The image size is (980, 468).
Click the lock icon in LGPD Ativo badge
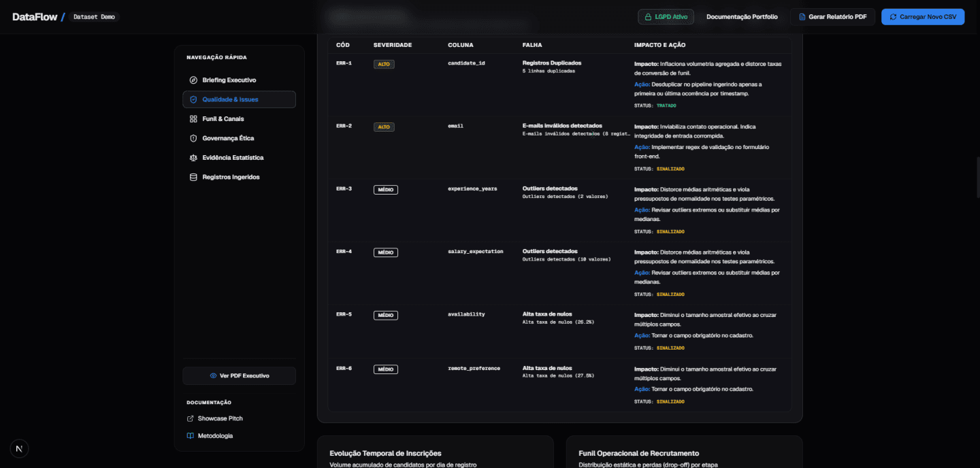coord(648,17)
